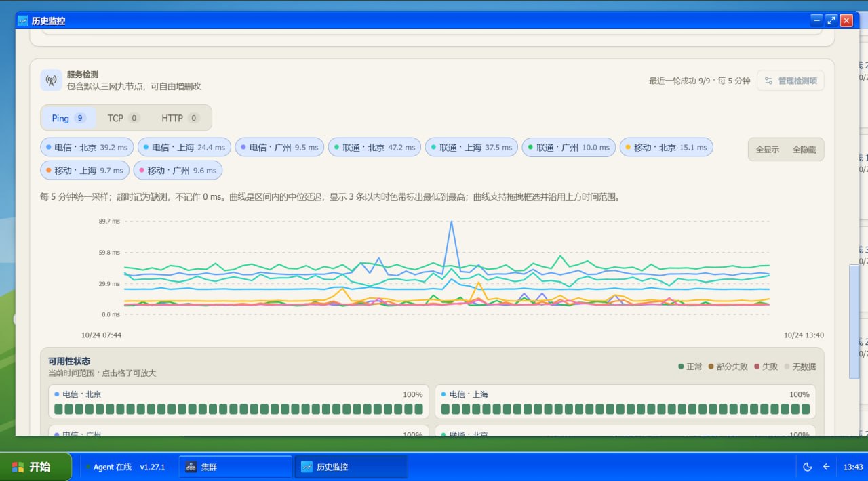This screenshot has height=481, width=868.
Task: Switch to the HTTP tab
Action: pos(180,118)
